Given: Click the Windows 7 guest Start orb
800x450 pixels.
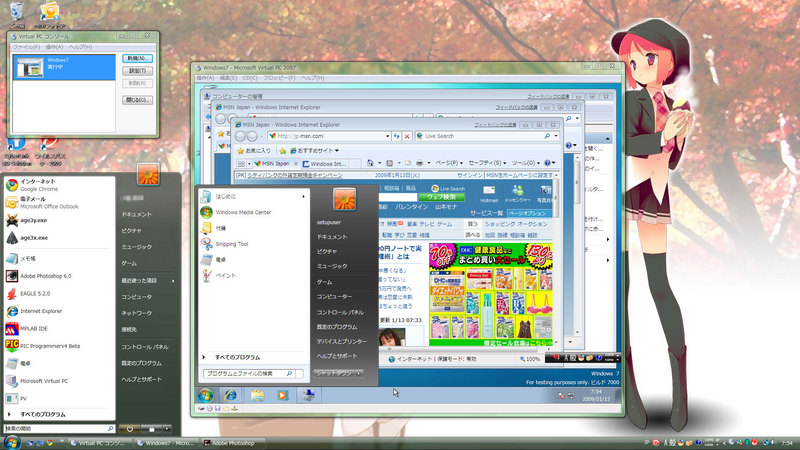Looking at the screenshot, I should [x=206, y=395].
